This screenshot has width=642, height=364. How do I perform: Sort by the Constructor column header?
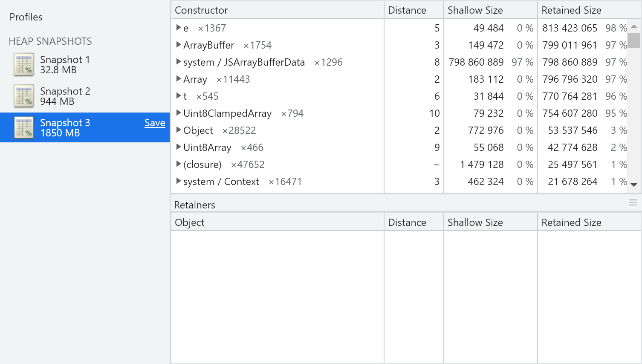coord(278,10)
